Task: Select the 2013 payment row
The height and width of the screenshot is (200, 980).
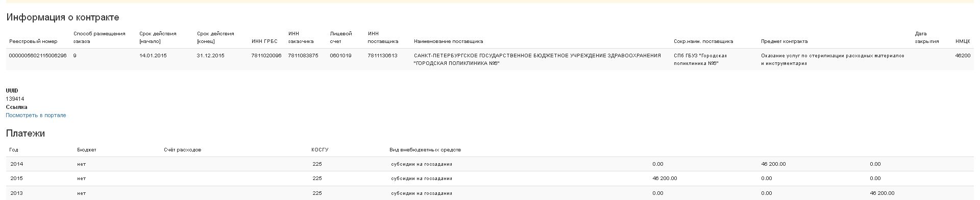Action: pos(490,193)
